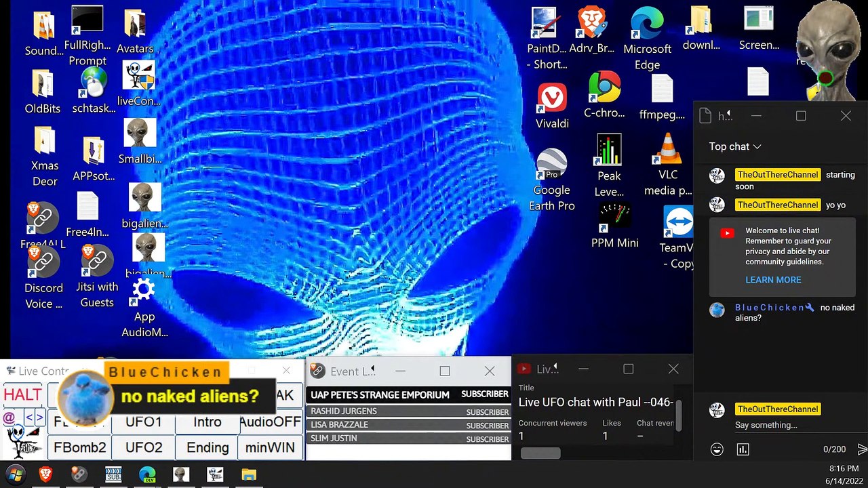Select LISA BRAZZALE subscriber row

tap(409, 425)
